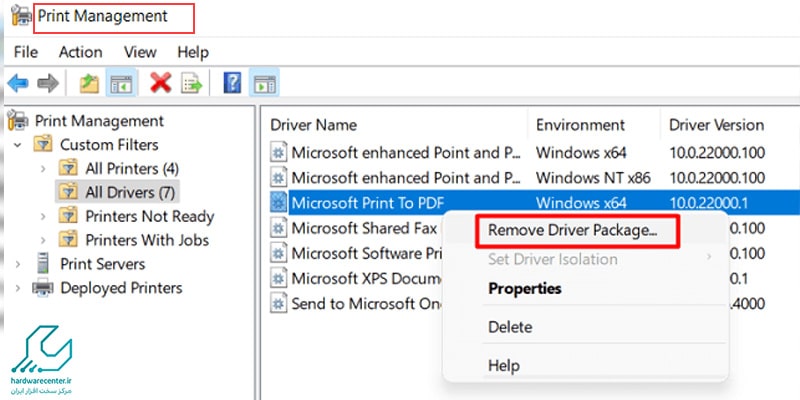
Task: Click the Deployed Printers printer icon
Action: tap(43, 288)
